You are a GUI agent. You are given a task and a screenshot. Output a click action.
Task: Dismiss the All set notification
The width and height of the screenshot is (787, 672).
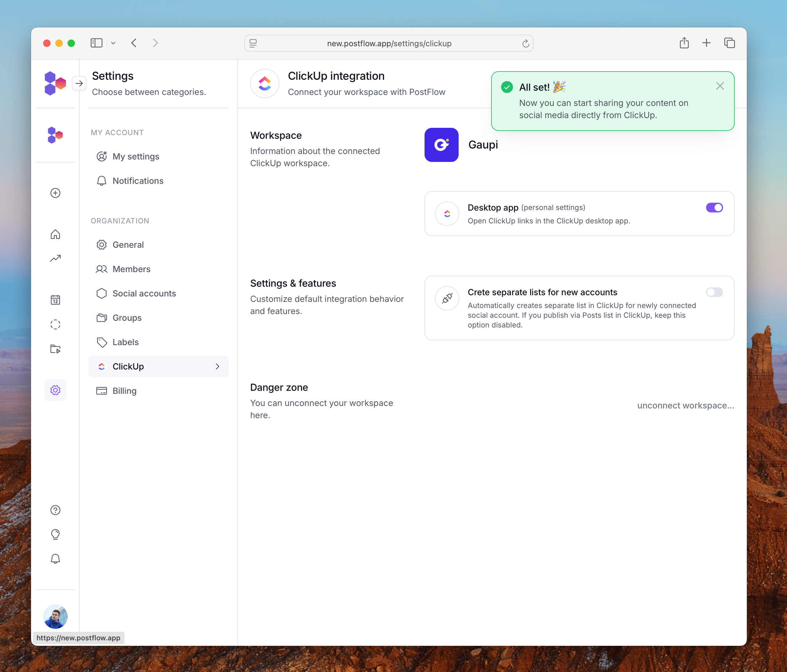tap(720, 86)
